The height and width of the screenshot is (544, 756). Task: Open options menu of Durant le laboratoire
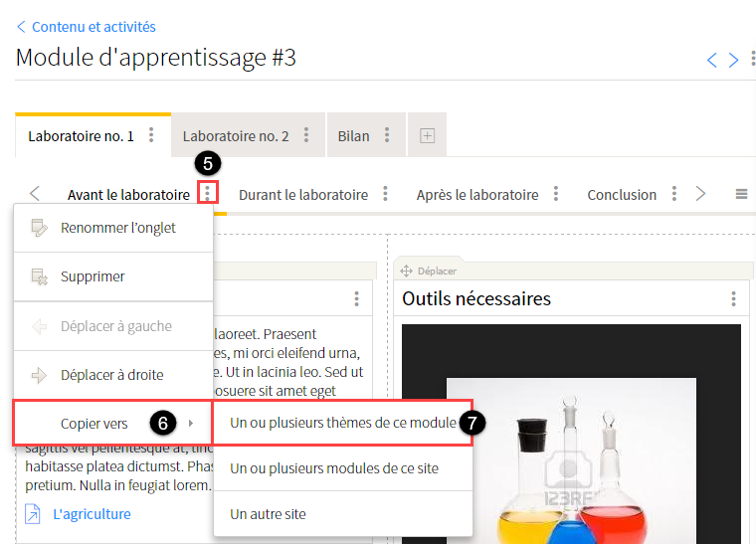[x=385, y=194]
